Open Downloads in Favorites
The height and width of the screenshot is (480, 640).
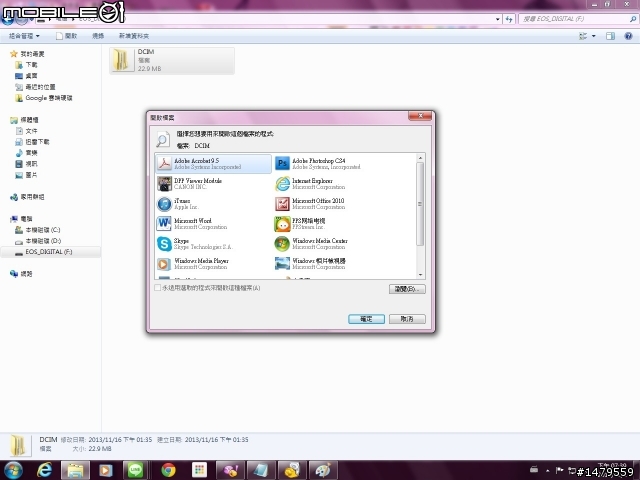(x=27, y=65)
